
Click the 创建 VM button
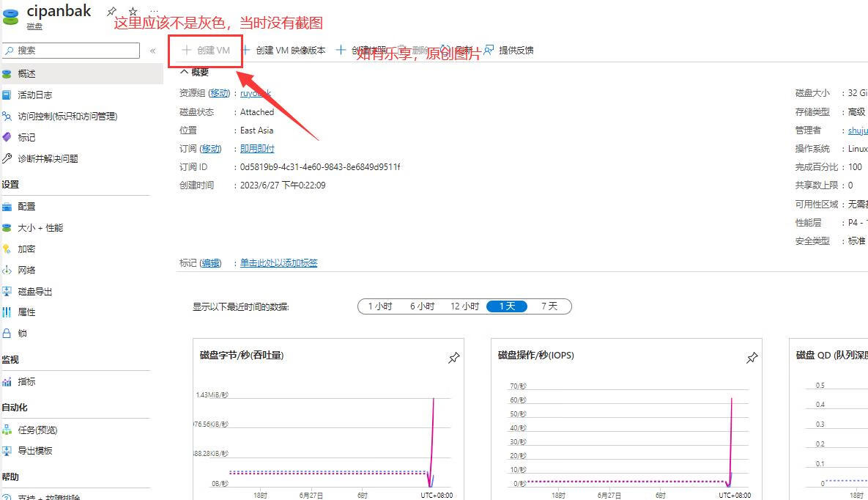click(x=206, y=51)
